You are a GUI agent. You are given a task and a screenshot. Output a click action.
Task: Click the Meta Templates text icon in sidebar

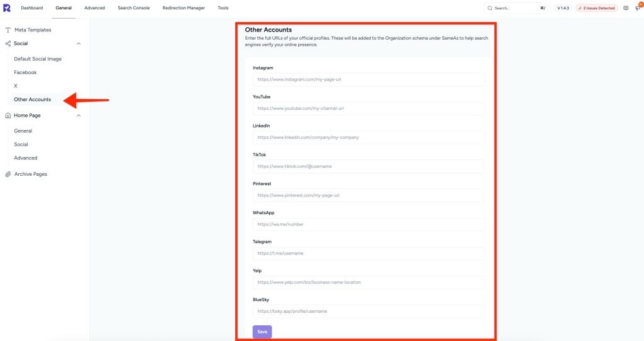[8, 30]
